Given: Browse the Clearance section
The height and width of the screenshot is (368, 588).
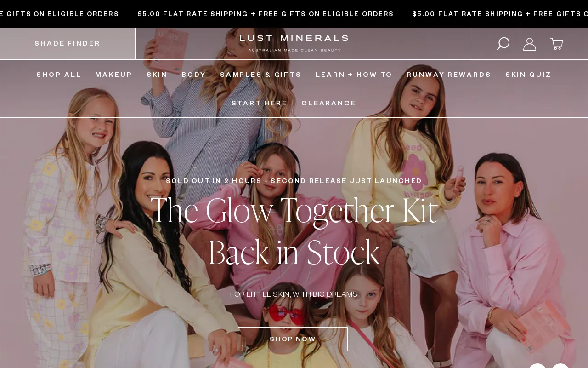Looking at the screenshot, I should (x=329, y=103).
